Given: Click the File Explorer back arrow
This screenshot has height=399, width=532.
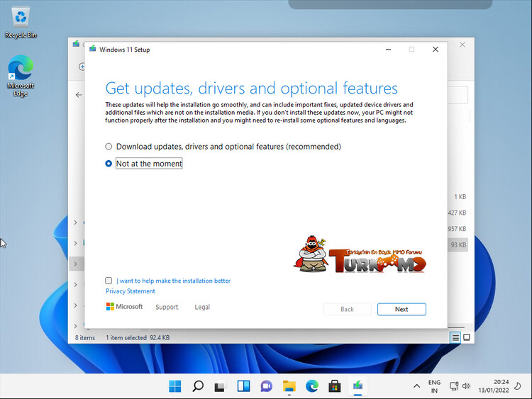Looking at the screenshot, I should [79, 95].
